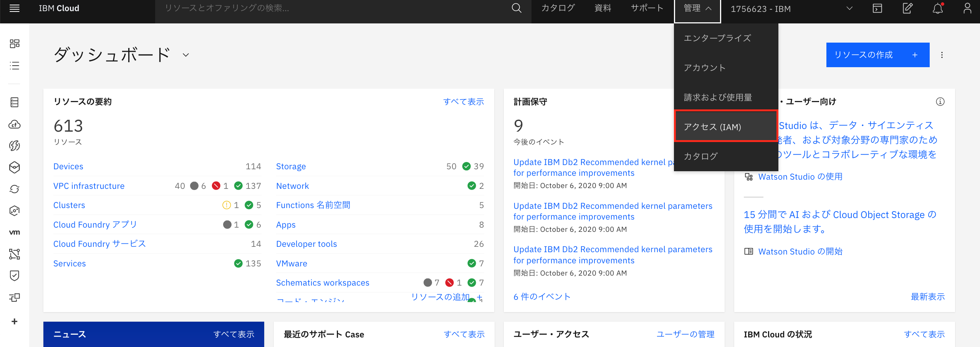Open the hamburger navigation menu
The image size is (980, 347).
[x=15, y=8]
